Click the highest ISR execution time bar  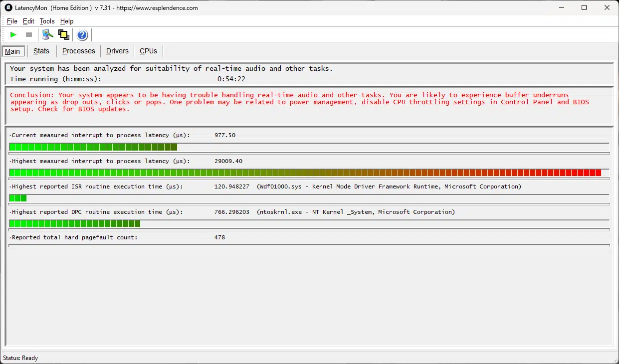coord(309,198)
